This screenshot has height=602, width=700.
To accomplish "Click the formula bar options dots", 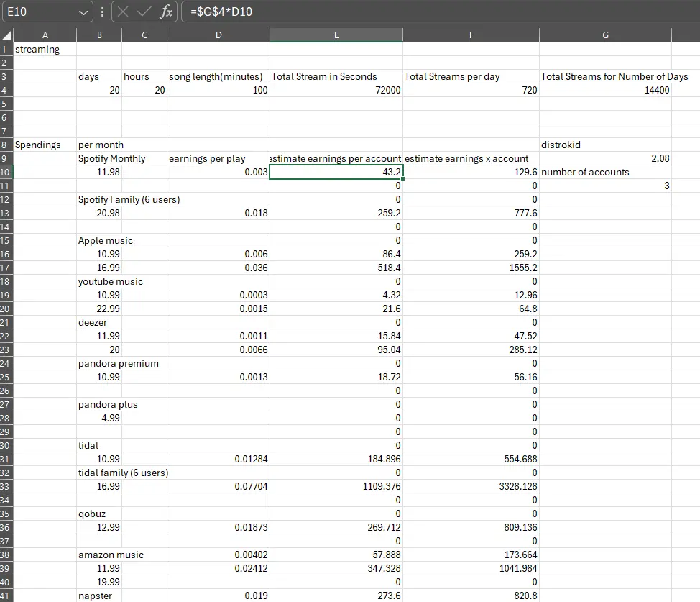I will (102, 12).
